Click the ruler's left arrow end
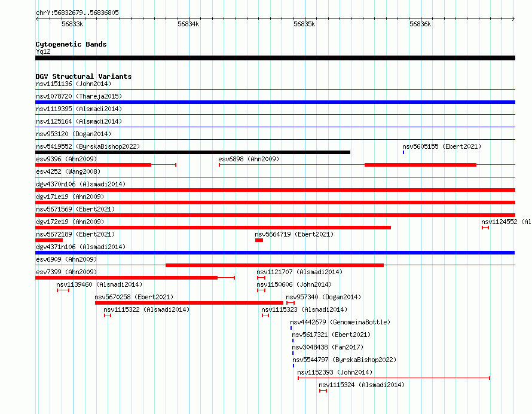The height and width of the screenshot is (414, 532). coord(37,19)
